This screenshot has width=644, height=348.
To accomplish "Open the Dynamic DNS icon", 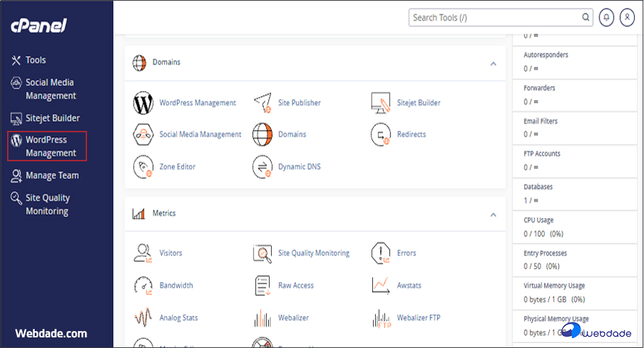I will (x=263, y=167).
